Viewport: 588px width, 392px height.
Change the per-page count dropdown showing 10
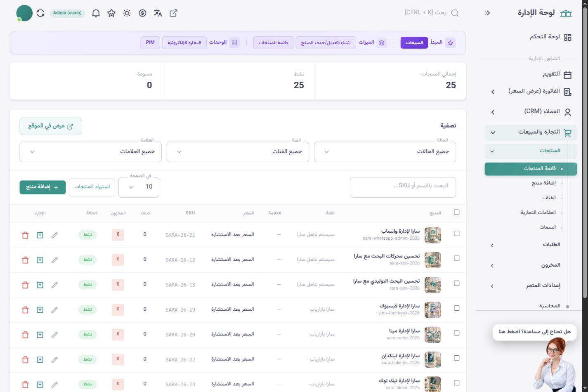[139, 187]
